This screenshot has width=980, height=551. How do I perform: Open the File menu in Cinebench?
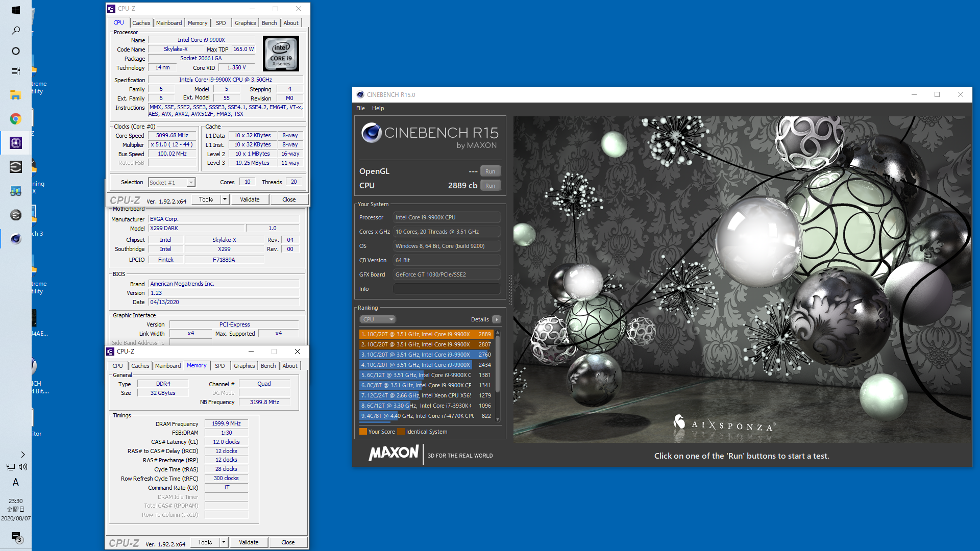tap(360, 108)
